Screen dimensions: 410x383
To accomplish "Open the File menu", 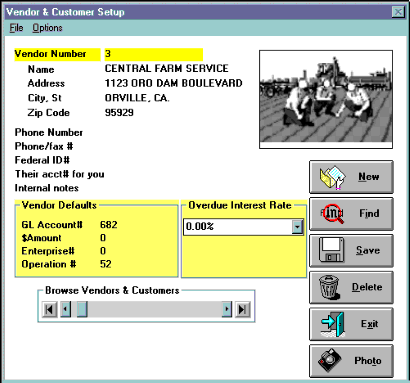I will (16, 28).
